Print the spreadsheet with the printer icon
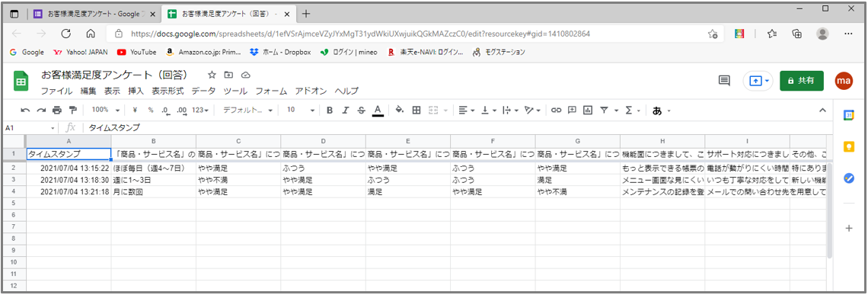Viewport: 868px width, 295px height. (x=57, y=111)
